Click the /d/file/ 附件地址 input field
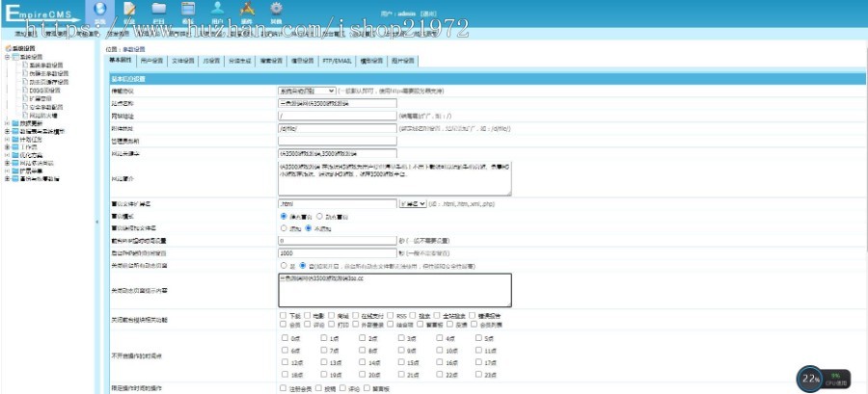This screenshot has height=394, width=868. point(338,128)
